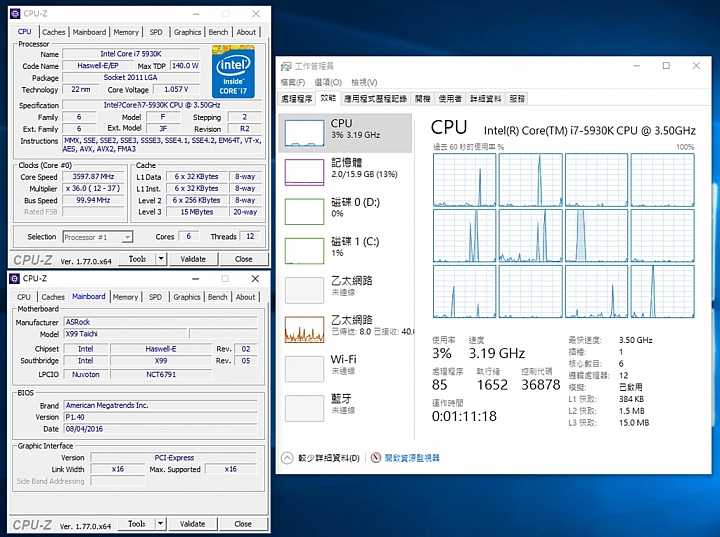Open 檢視(V) menu in Task Manager
Screen dimensions: 720x537
pos(364,82)
